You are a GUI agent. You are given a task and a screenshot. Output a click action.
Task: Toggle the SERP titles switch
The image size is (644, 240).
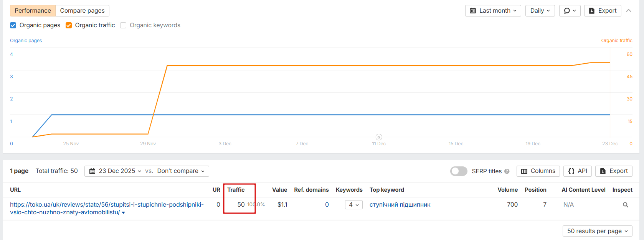tap(459, 171)
